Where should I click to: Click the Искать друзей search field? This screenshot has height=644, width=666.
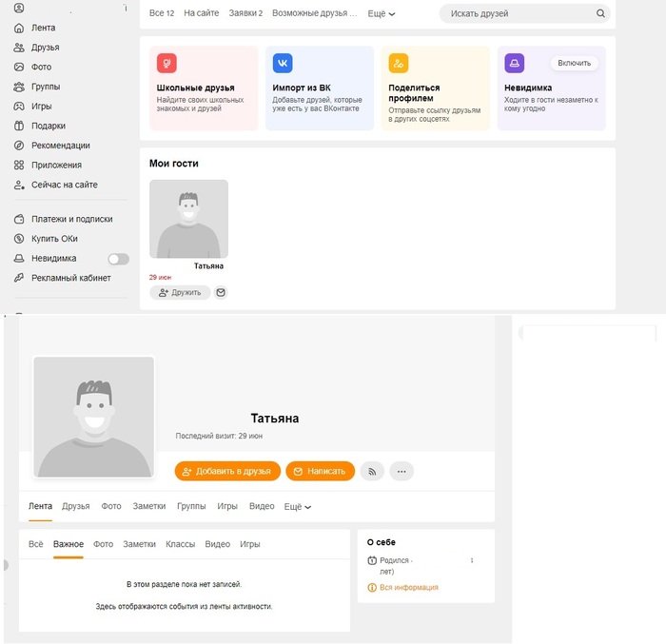tap(524, 13)
